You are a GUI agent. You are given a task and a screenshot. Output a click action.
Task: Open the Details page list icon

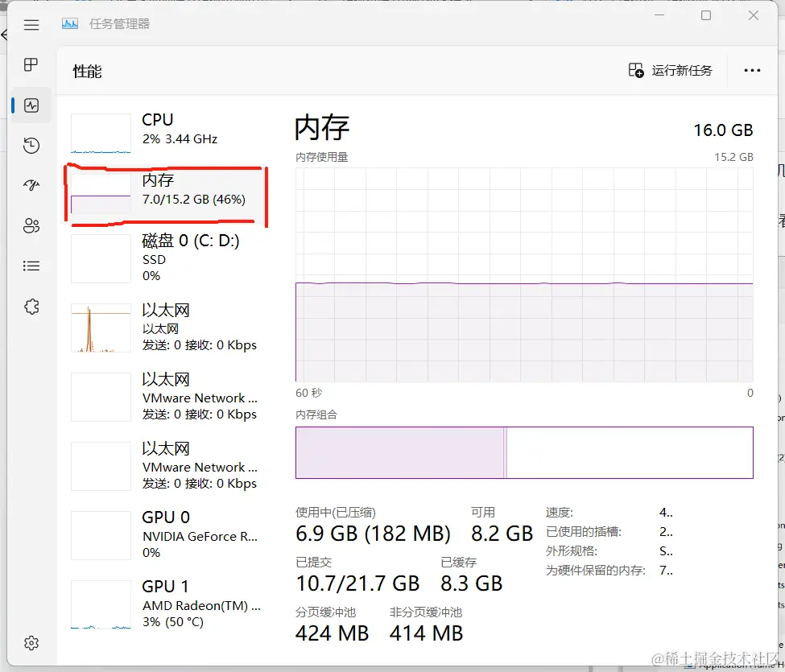point(31,266)
